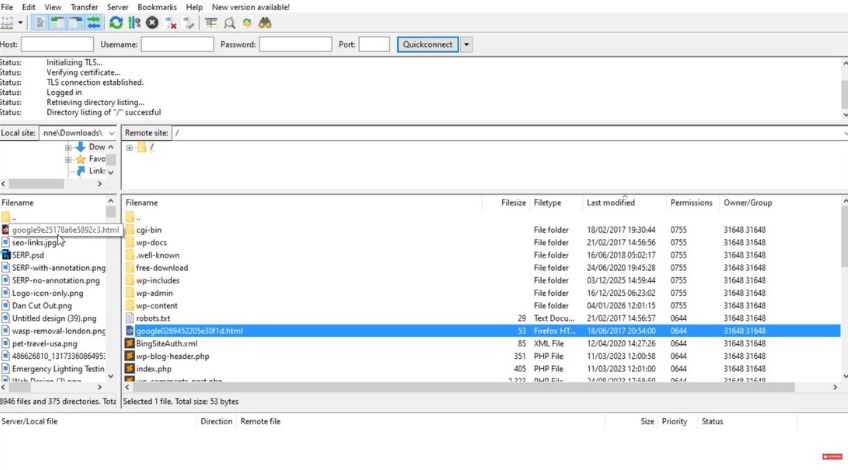Cancel current operation icon
Screen dimensions: 848x470
pyautogui.click(x=152, y=23)
